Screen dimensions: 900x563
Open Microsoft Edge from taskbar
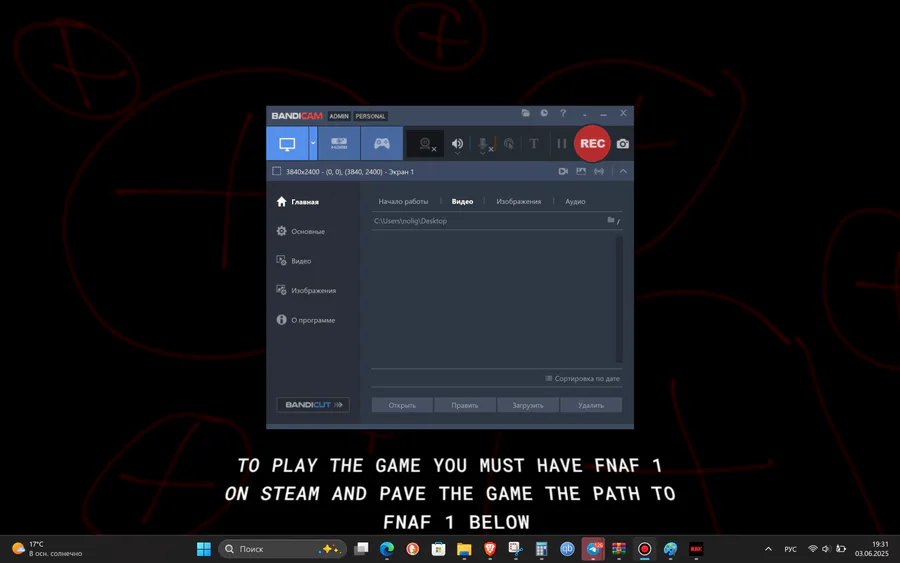tap(387, 549)
